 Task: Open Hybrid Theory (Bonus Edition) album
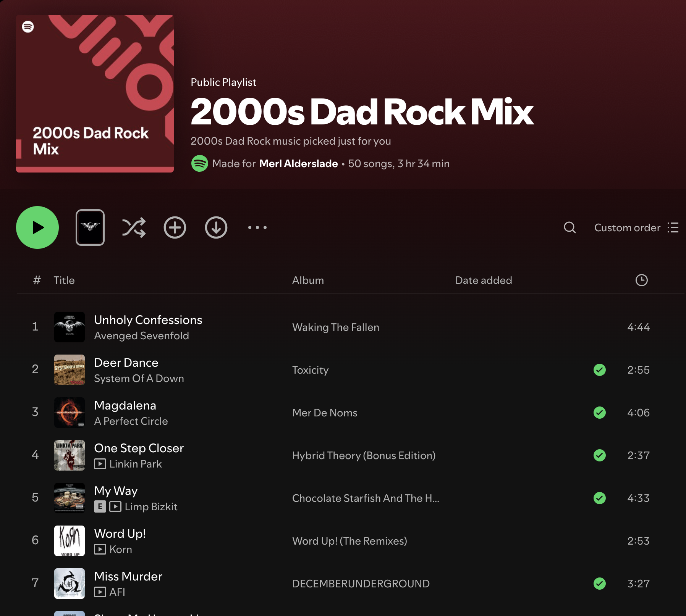tap(364, 455)
